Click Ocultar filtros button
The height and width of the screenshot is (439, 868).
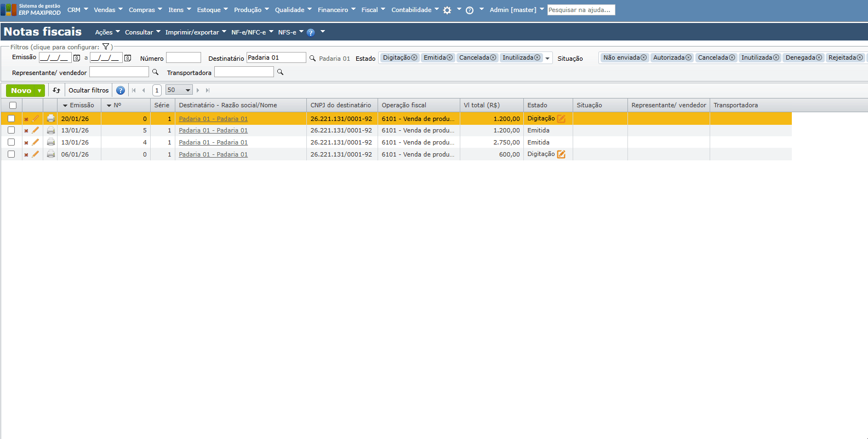[x=88, y=90]
